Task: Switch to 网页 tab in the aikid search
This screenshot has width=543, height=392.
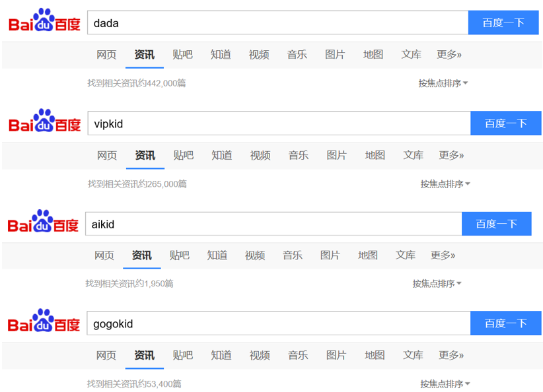Action: tap(104, 255)
